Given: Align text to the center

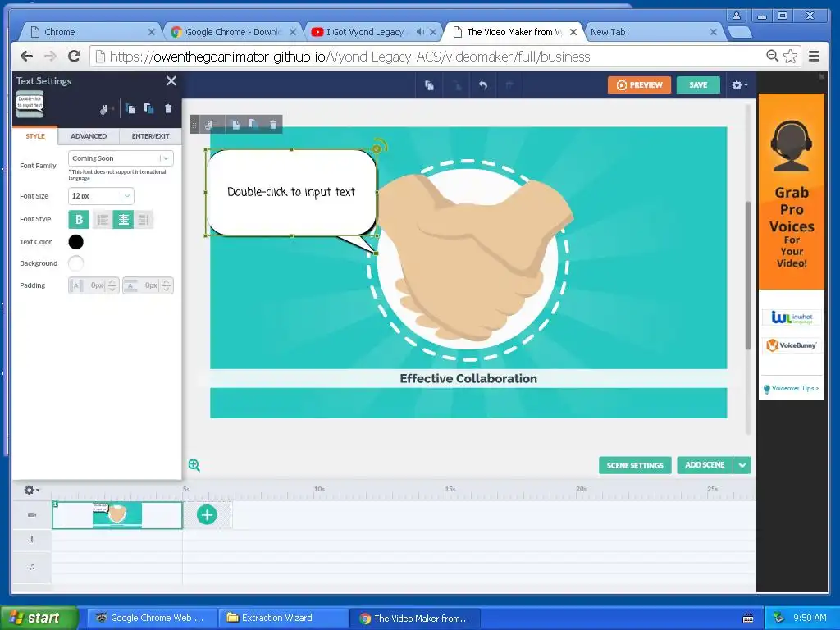Looking at the screenshot, I should coord(123,219).
